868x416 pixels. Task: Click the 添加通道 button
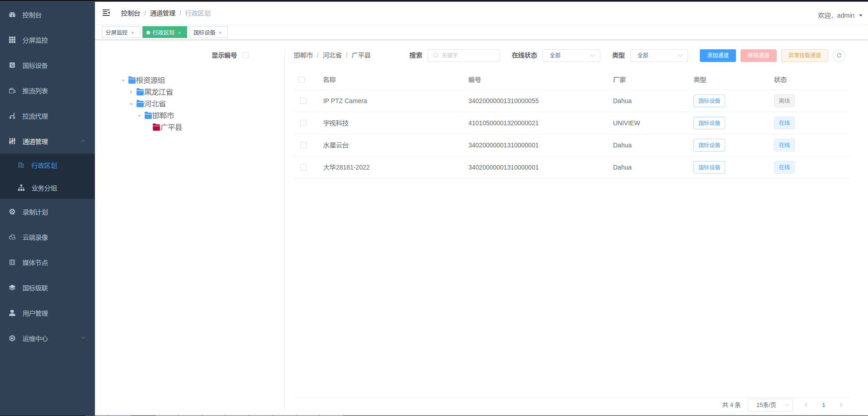tap(717, 56)
